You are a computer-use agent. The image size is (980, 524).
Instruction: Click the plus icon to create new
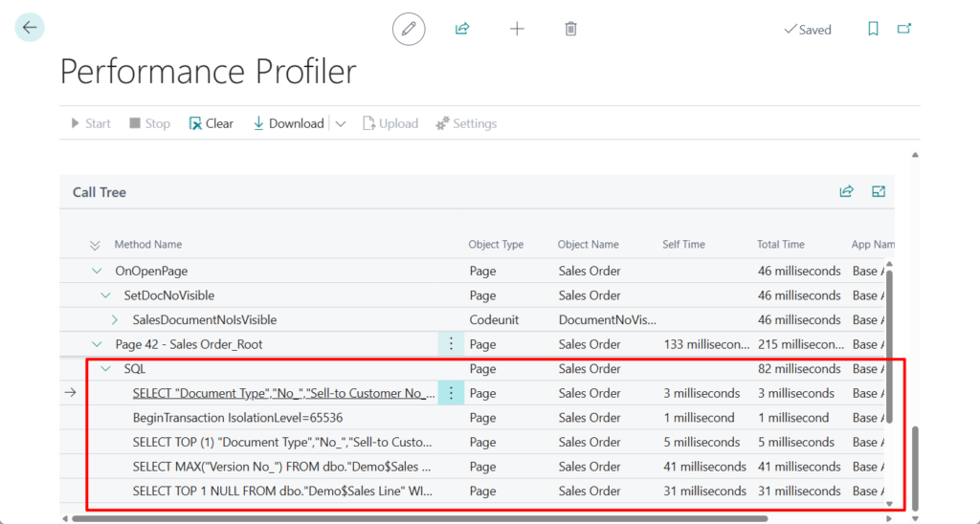(517, 29)
